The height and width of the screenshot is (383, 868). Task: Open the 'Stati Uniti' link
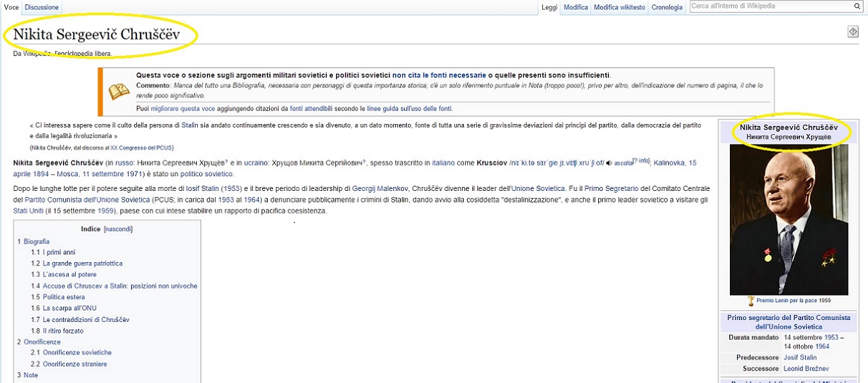tap(30, 211)
